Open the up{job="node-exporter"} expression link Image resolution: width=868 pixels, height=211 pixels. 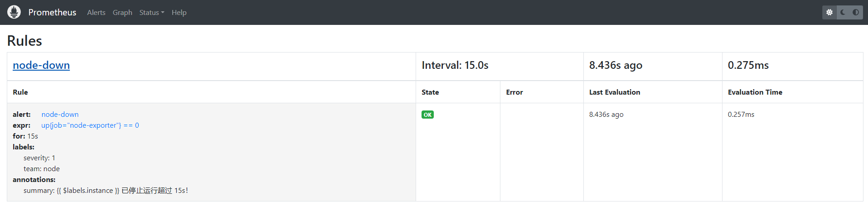point(90,125)
